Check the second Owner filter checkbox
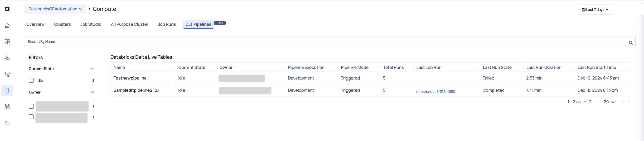The width and height of the screenshot is (644, 141). [31, 117]
